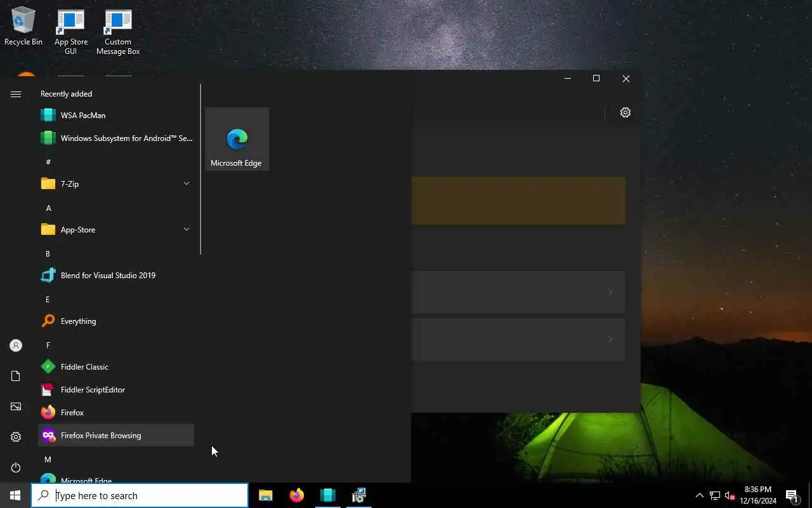Click the # section header
This screenshot has height=508, width=812.
(x=48, y=162)
